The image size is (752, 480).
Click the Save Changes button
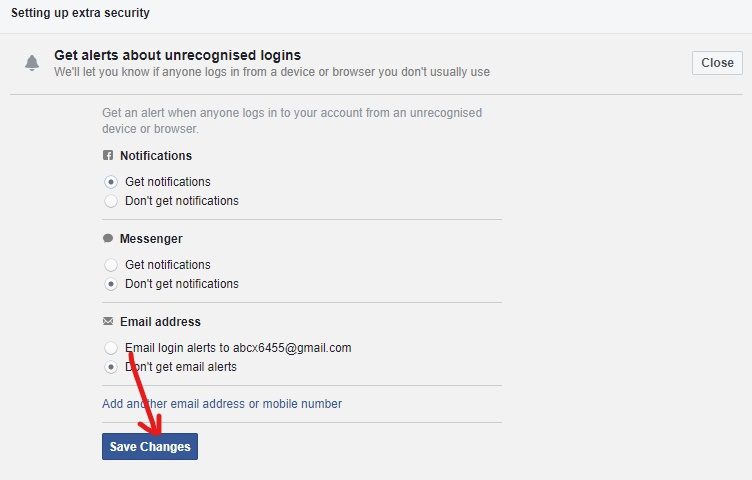[150, 446]
